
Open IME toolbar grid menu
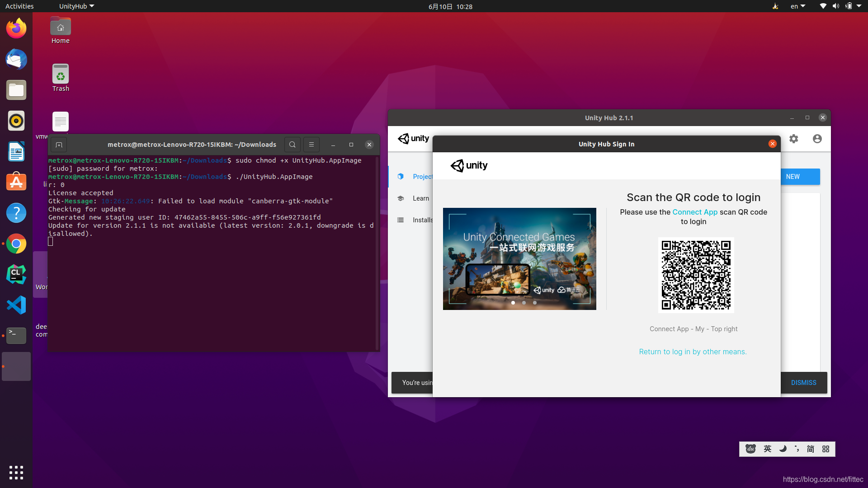[x=826, y=449]
